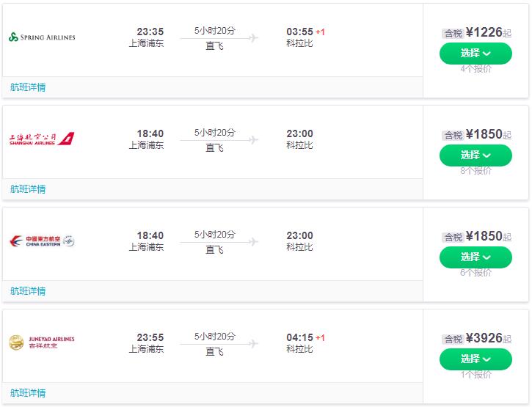
Task: Click the China Eastern logo
Action: pos(42,241)
